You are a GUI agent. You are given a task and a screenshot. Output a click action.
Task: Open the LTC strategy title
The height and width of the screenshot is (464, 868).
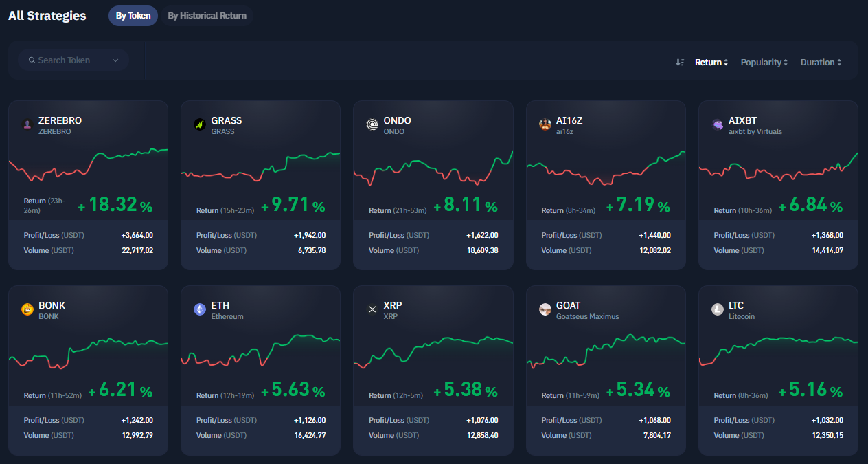[736, 305]
